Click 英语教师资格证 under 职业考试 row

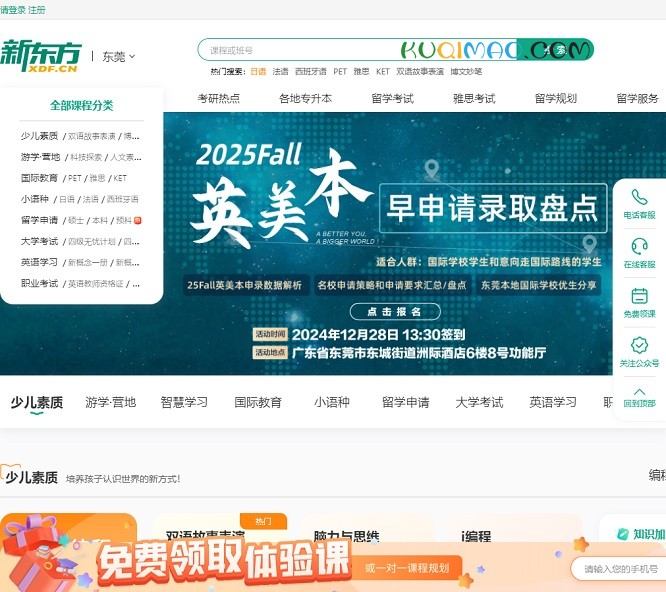coord(96,284)
